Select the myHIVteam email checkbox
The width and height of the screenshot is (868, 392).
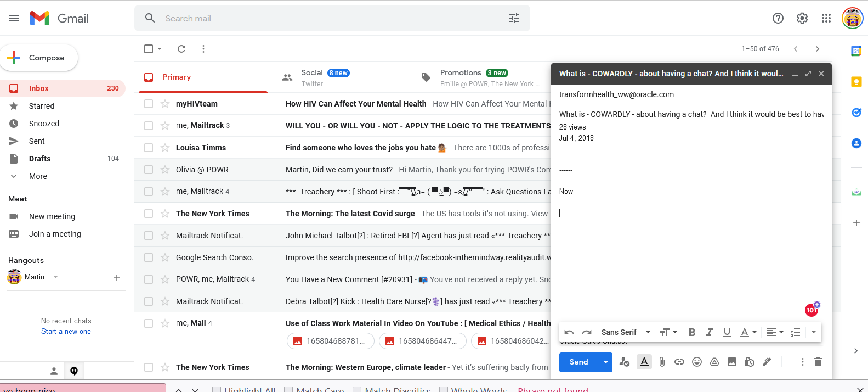[149, 104]
